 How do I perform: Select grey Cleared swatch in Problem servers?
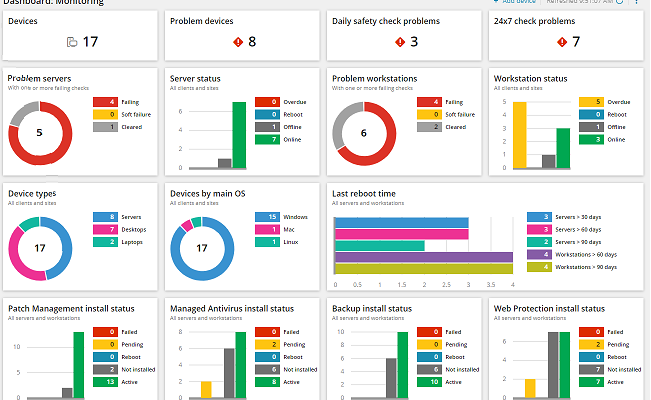point(105,127)
